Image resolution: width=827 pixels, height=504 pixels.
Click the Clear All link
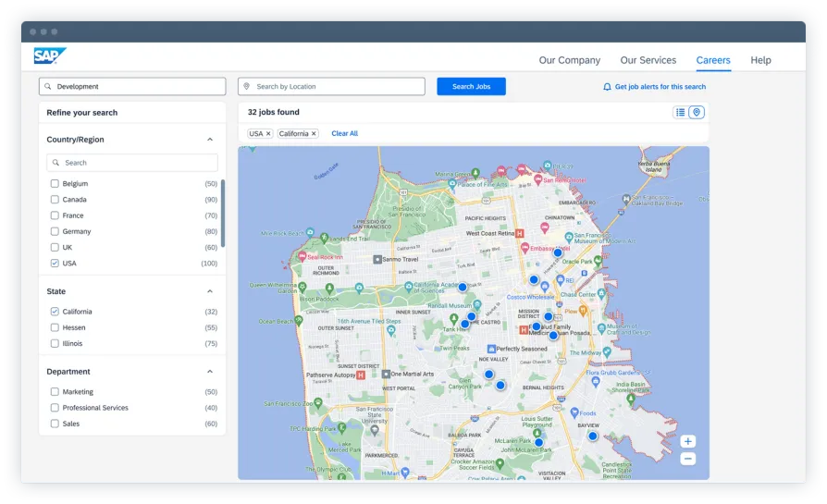click(x=344, y=134)
